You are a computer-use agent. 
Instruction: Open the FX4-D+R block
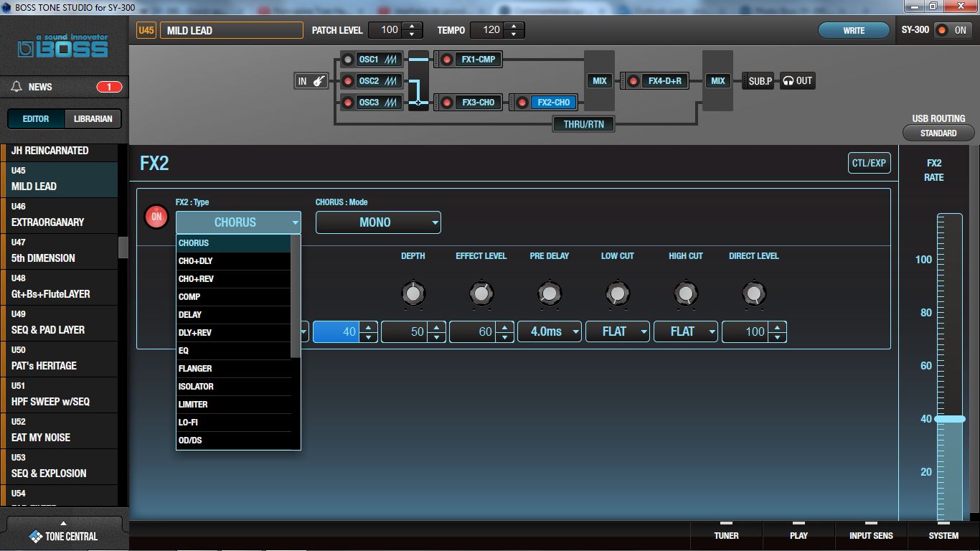[x=664, y=81]
